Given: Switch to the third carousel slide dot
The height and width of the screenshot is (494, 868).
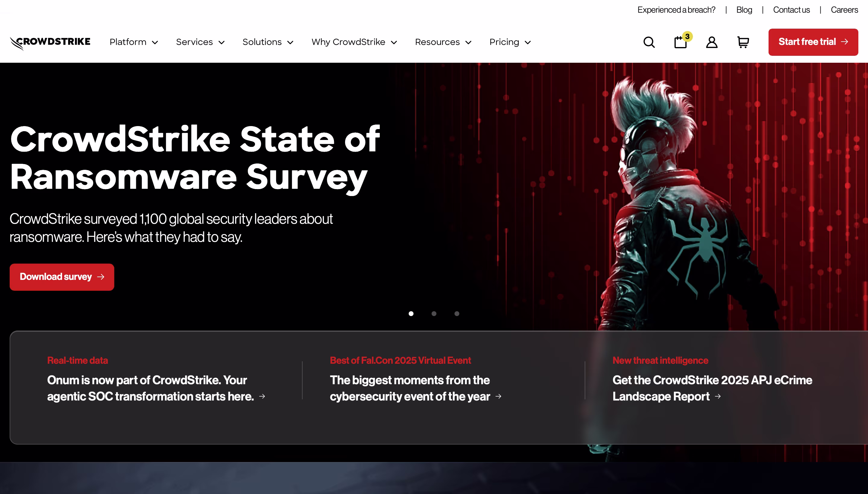Looking at the screenshot, I should 457,314.
